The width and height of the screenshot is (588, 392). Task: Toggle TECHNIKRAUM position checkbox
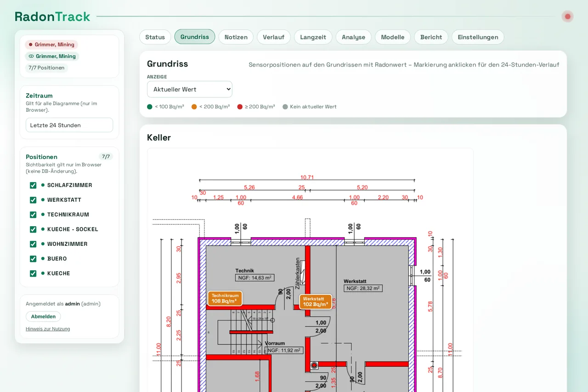coord(33,215)
